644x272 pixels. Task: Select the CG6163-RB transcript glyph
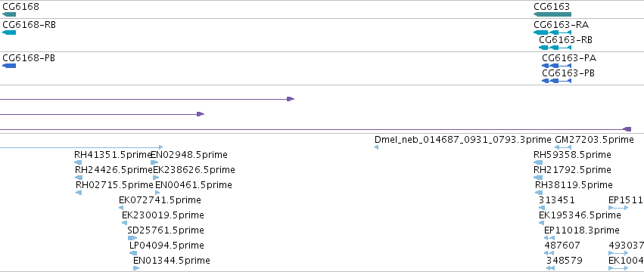click(x=555, y=48)
